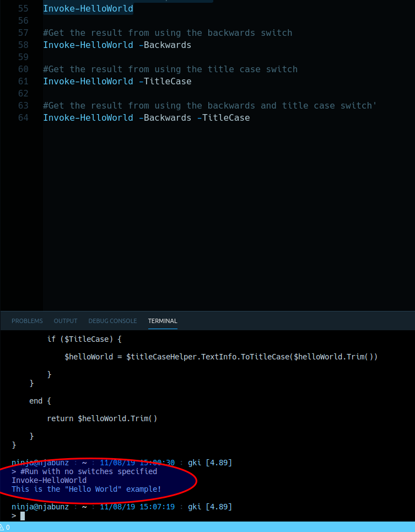The width and height of the screenshot is (415, 532).
Task: Switch to the PROBLEMS panel tab
Action: tap(27, 321)
